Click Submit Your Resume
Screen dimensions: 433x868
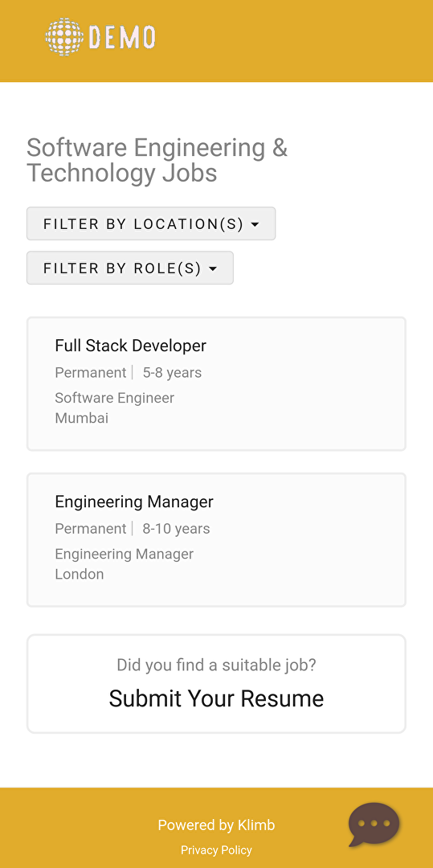click(x=216, y=698)
